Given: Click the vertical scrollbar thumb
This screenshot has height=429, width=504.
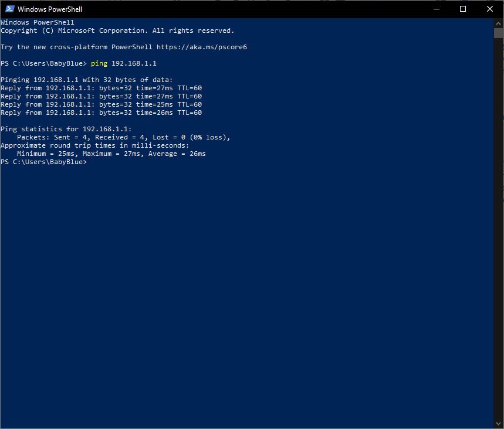Looking at the screenshot, I should [x=498, y=33].
